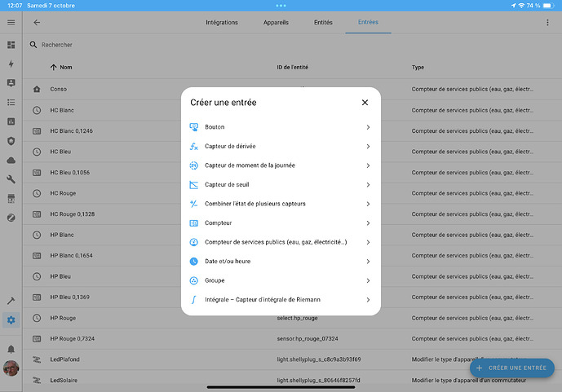This screenshot has height=392, width=562.
Task: Choose Compteur de services publics entry
Action: point(281,242)
